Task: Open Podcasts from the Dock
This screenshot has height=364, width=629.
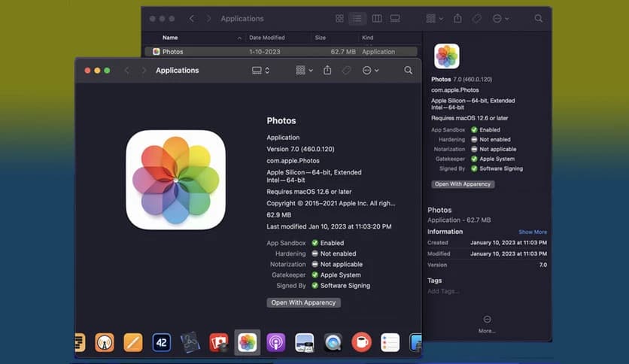Action: pyautogui.click(x=275, y=343)
